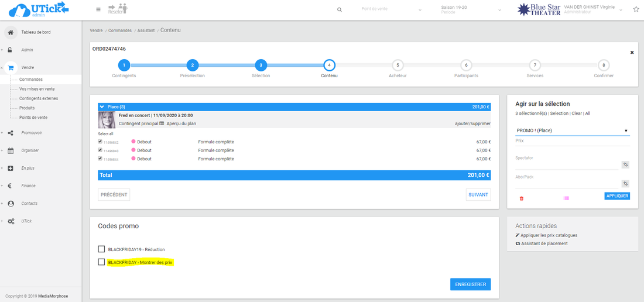Click the search magnifier icon

pos(340,10)
